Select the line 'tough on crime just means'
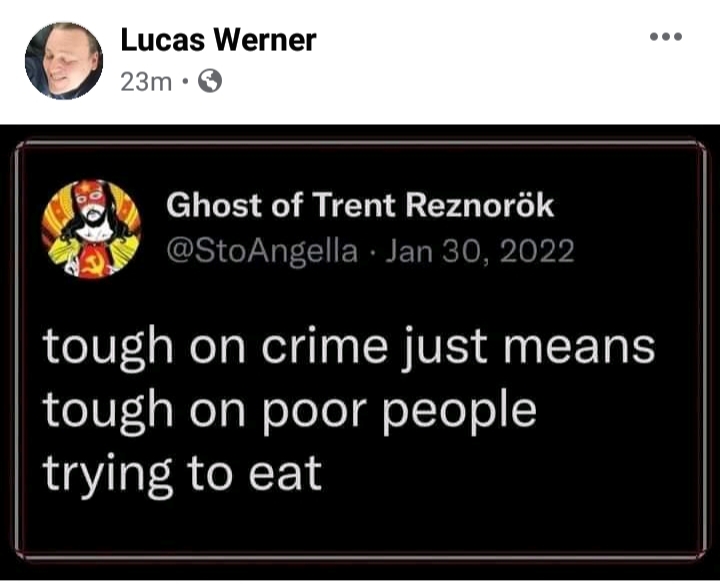The width and height of the screenshot is (720, 586). [349, 349]
